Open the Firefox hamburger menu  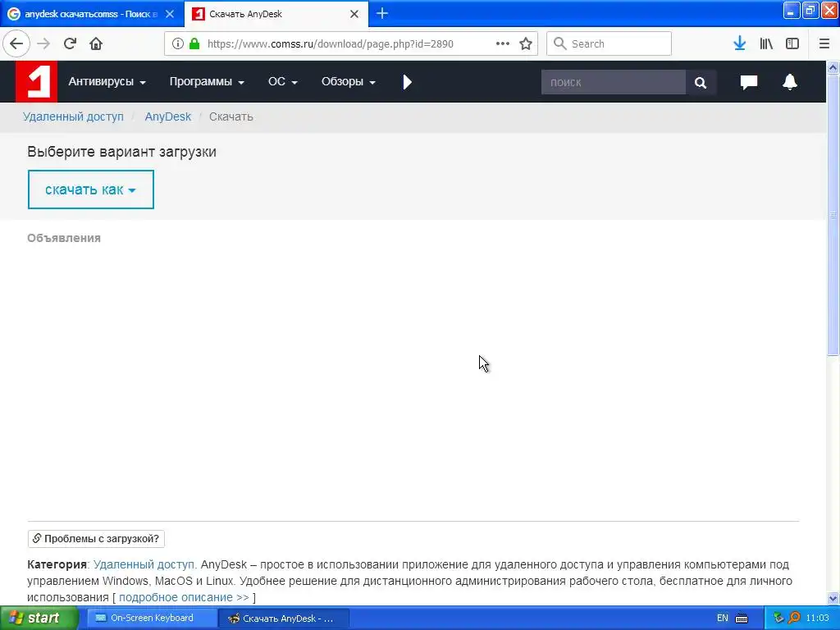coord(824,43)
